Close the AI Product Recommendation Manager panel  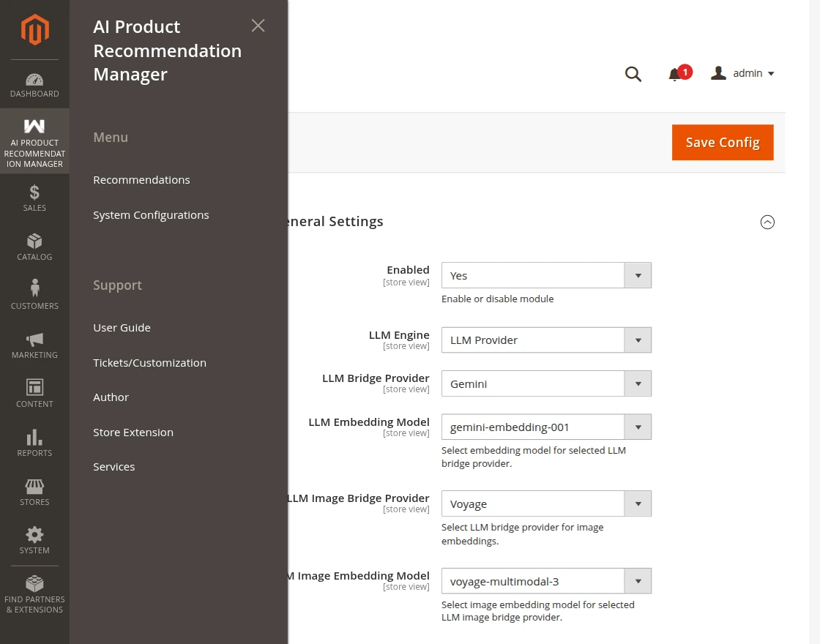tap(258, 26)
